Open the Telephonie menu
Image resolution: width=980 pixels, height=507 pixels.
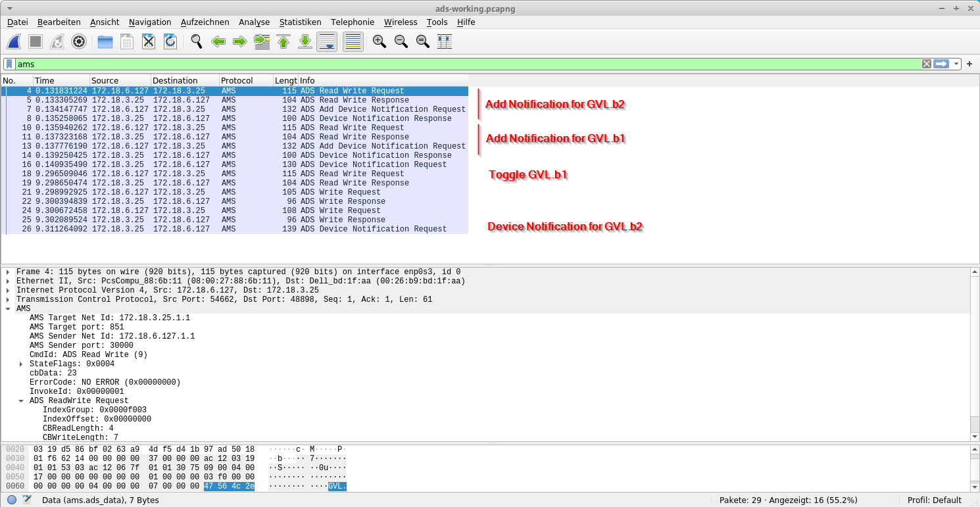point(353,22)
